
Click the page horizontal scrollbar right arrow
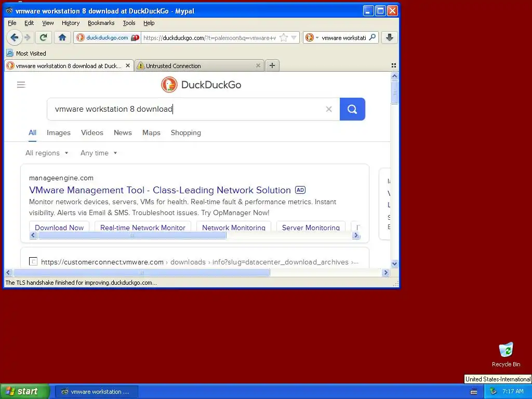pos(385,272)
